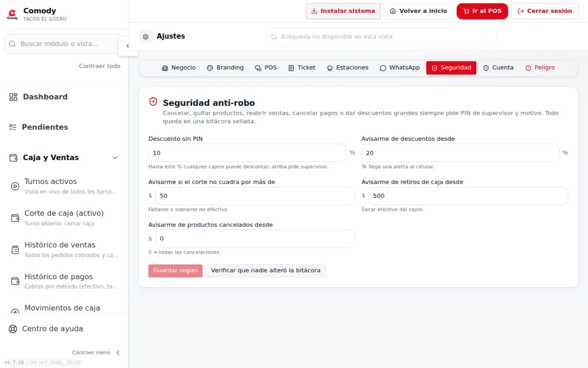The image size is (588, 368).
Task: Select the Seguridad tab
Action: coord(451,68)
